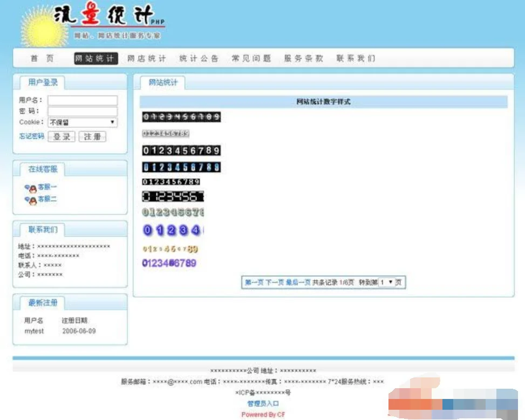Jump to 最后一页 of records
This screenshot has width=525, height=420.
point(298,283)
